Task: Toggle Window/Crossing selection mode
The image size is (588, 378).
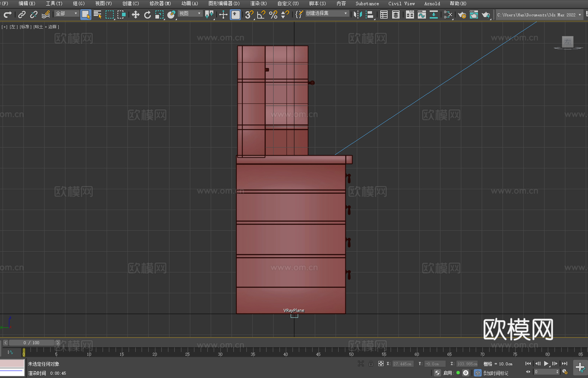Action: pos(122,14)
